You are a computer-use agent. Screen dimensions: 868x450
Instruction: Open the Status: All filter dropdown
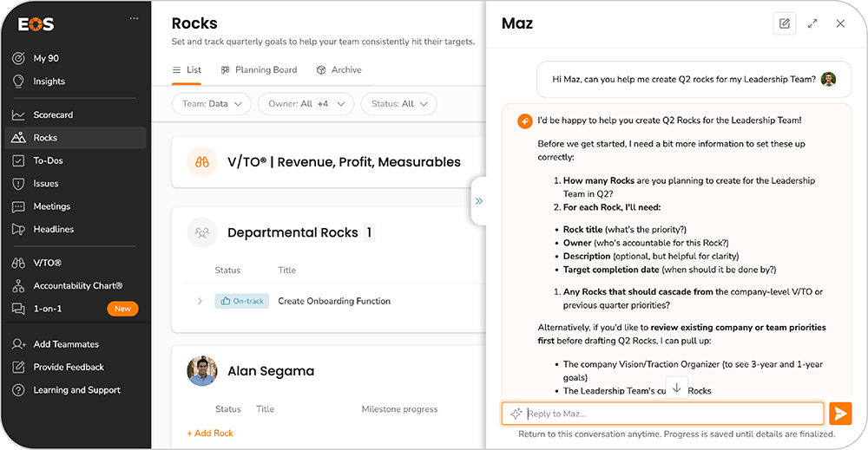pyautogui.click(x=398, y=104)
